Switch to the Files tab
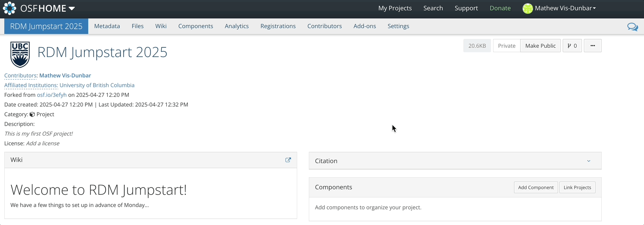644x225 pixels. (x=137, y=26)
